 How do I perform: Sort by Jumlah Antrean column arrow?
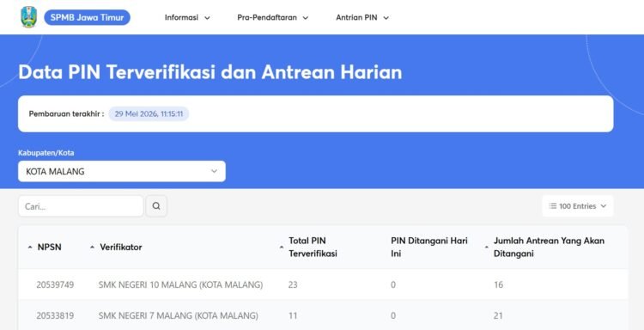tap(487, 247)
